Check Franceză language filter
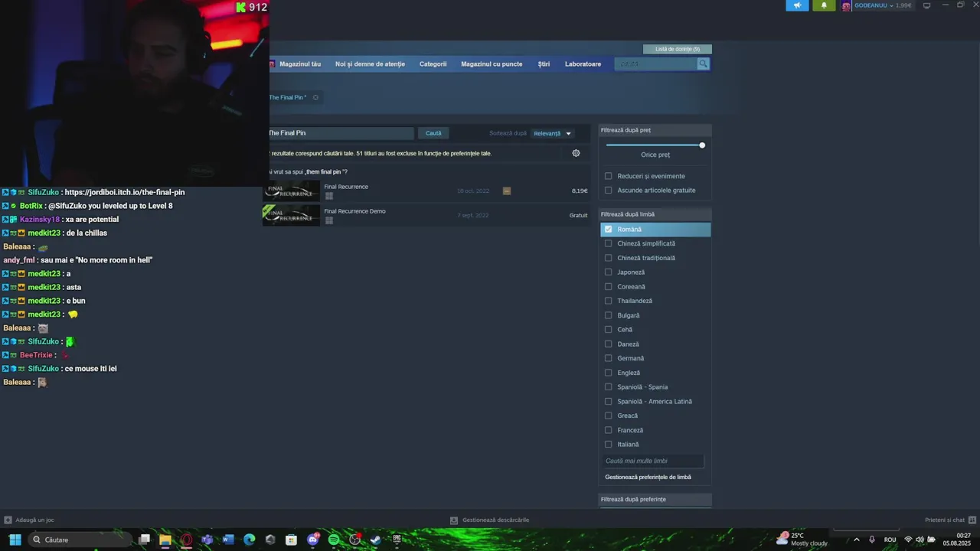This screenshot has width=980, height=551. point(609,430)
